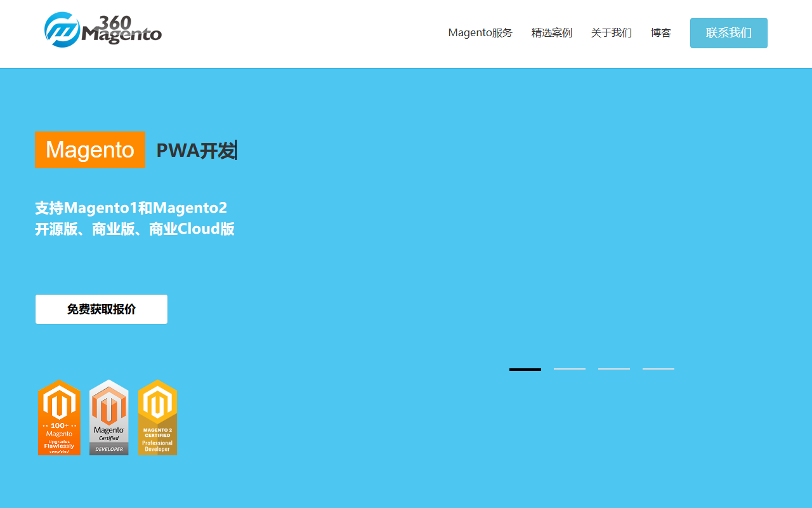Open the 精选案例 menu item
Image resolution: width=812 pixels, height=508 pixels.
pos(552,33)
